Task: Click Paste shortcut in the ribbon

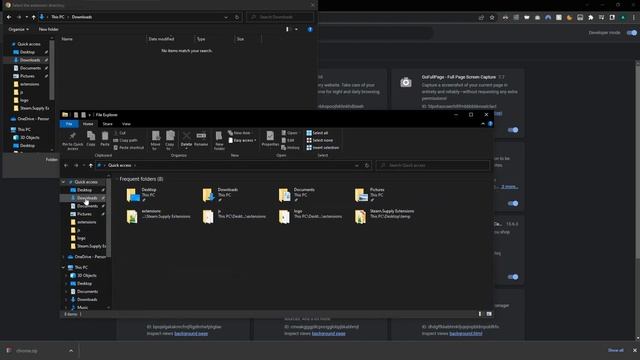Action: point(129,148)
